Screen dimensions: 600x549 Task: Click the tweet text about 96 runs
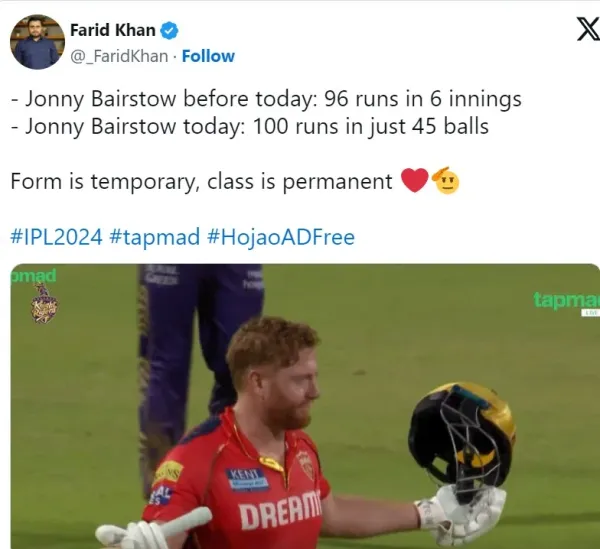pos(266,99)
